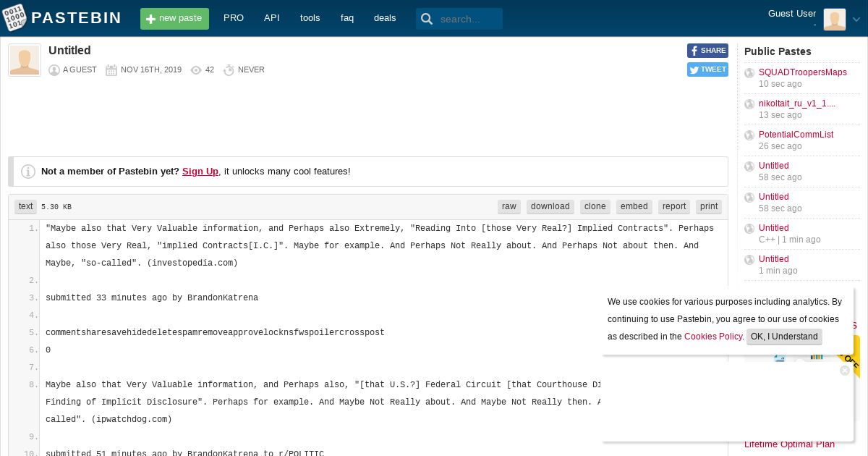
Task: Click line number 5 in the gutter
Action: (33, 333)
